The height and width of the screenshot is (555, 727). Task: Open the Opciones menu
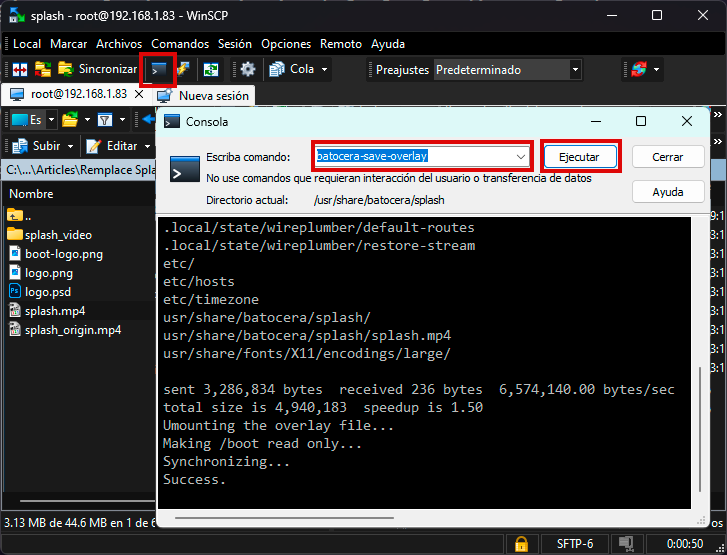(286, 44)
